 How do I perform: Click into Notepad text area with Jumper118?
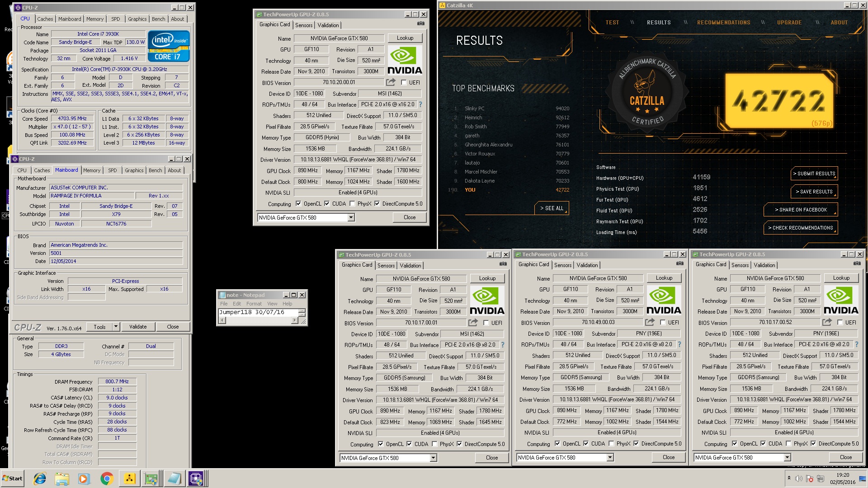(x=259, y=312)
